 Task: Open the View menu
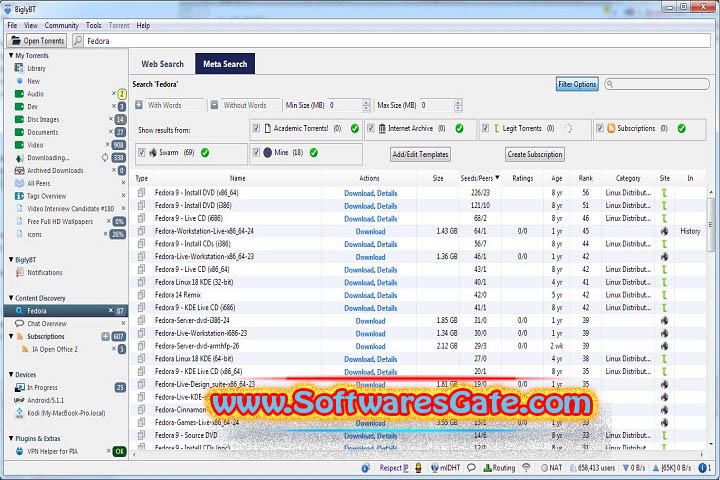coord(31,25)
